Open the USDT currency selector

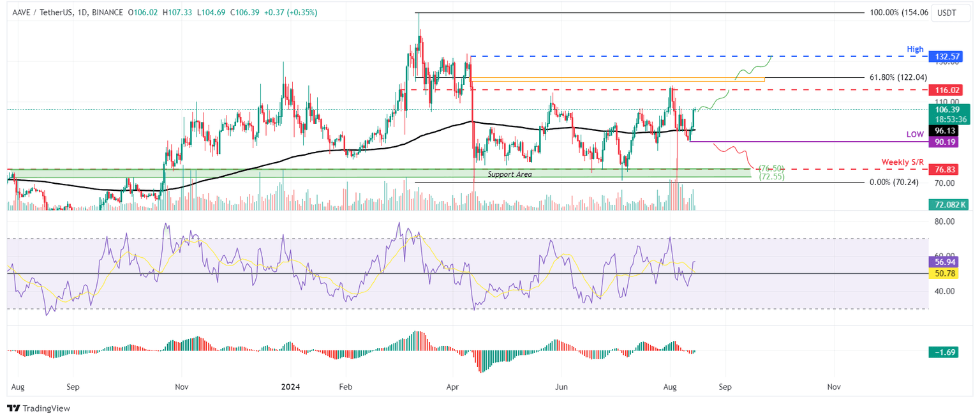[x=950, y=13]
